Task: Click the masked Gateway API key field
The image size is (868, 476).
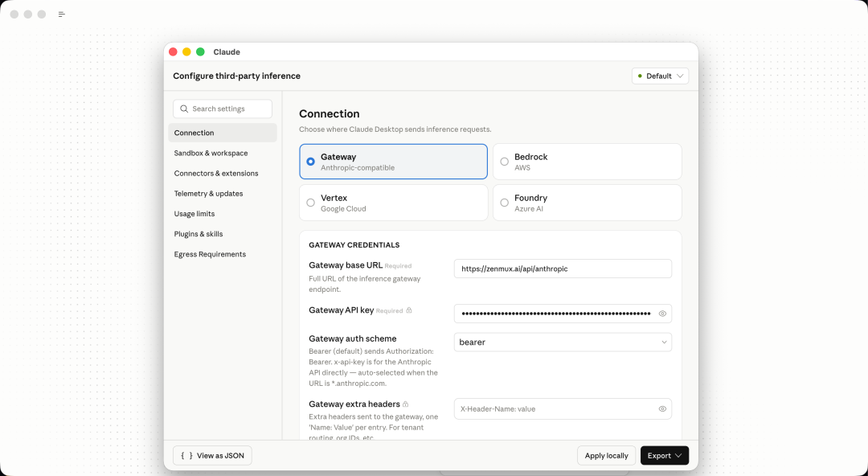Action: [x=563, y=314]
